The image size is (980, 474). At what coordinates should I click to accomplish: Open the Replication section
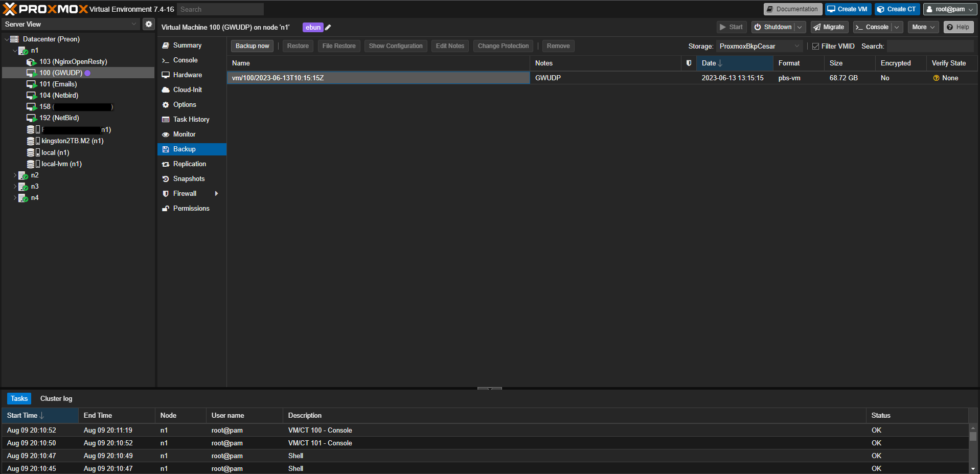pyautogui.click(x=192, y=164)
